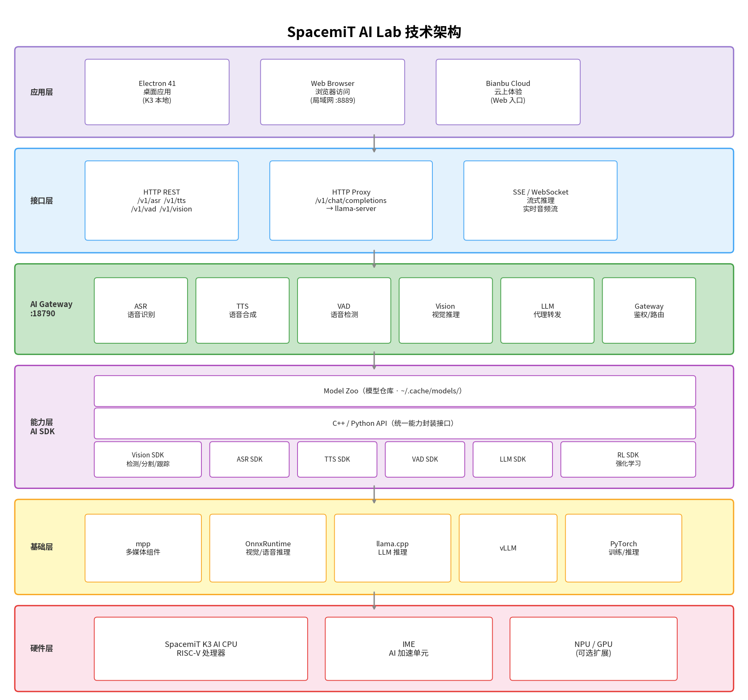Click the NPU / GPU 可选扩展 box
748x700 pixels.
tap(594, 649)
